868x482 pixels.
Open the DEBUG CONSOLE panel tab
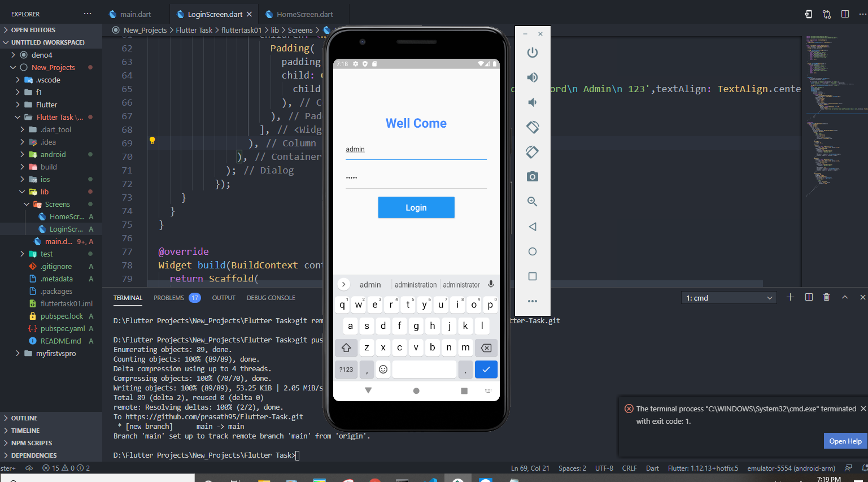(x=271, y=297)
